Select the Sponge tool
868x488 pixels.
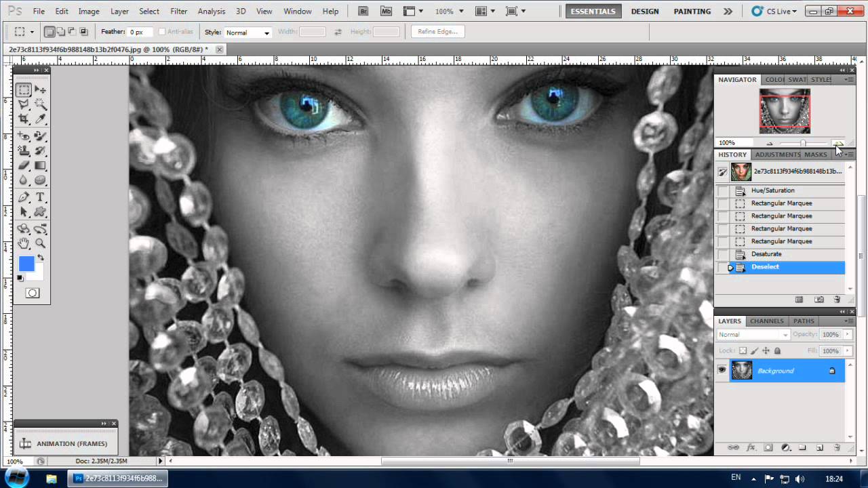(41, 180)
